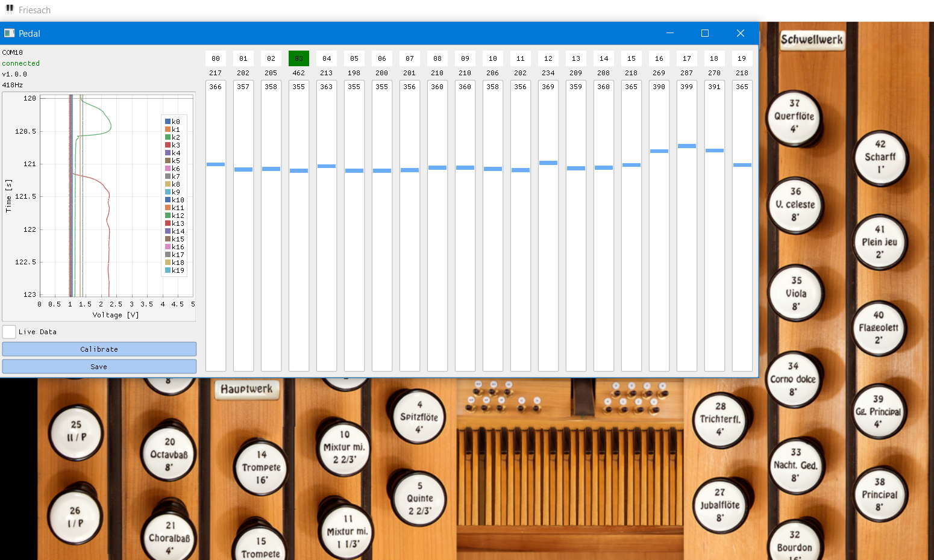Pull the 27 Jubalflöte 8' stop knob
Image resolution: width=934 pixels, height=560 pixels.
coord(720,506)
